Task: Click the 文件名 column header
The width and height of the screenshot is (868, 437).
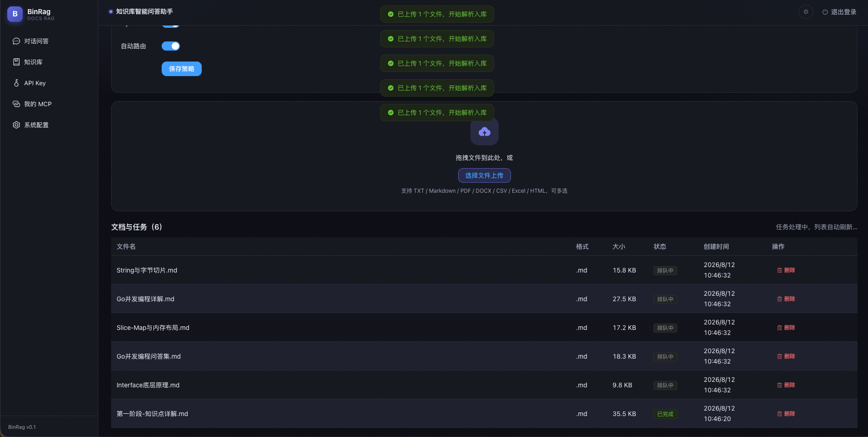Action: pos(126,247)
